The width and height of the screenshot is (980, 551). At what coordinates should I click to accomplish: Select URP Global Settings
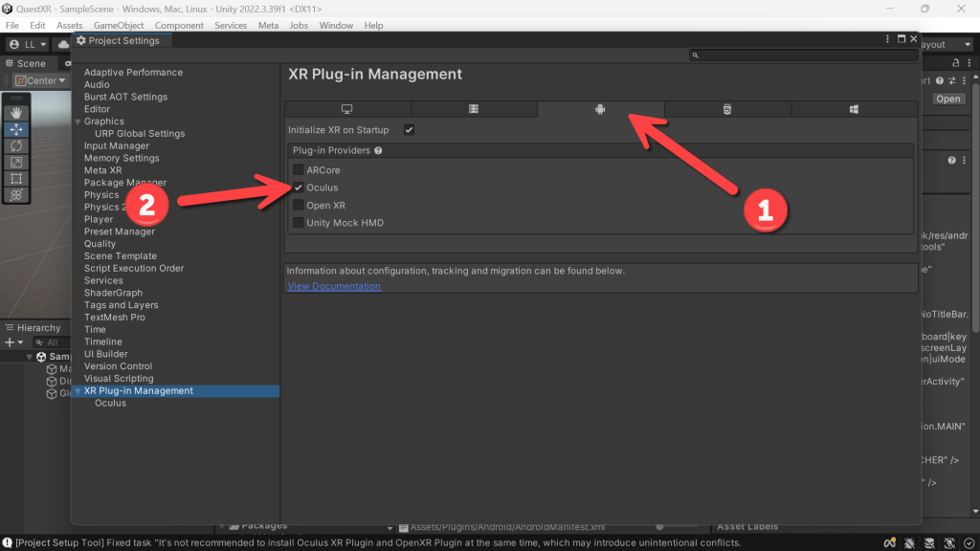[140, 134]
